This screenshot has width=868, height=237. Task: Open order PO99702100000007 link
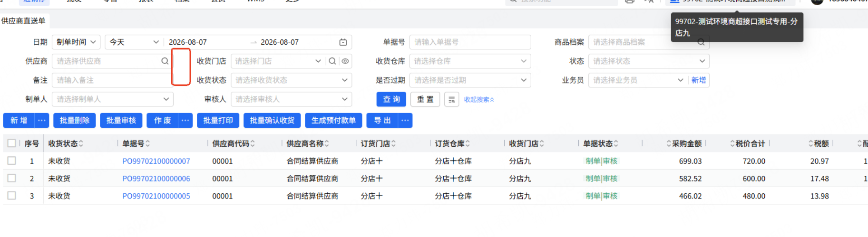pyautogui.click(x=156, y=161)
